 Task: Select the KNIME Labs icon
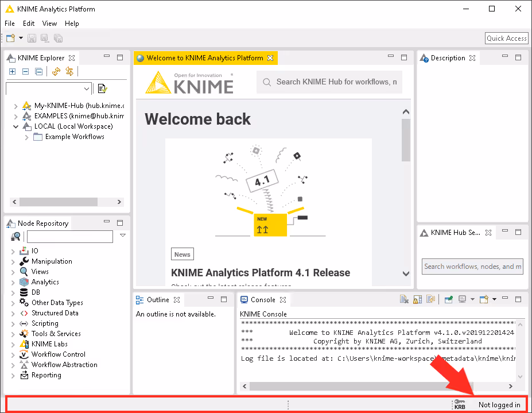(24, 343)
